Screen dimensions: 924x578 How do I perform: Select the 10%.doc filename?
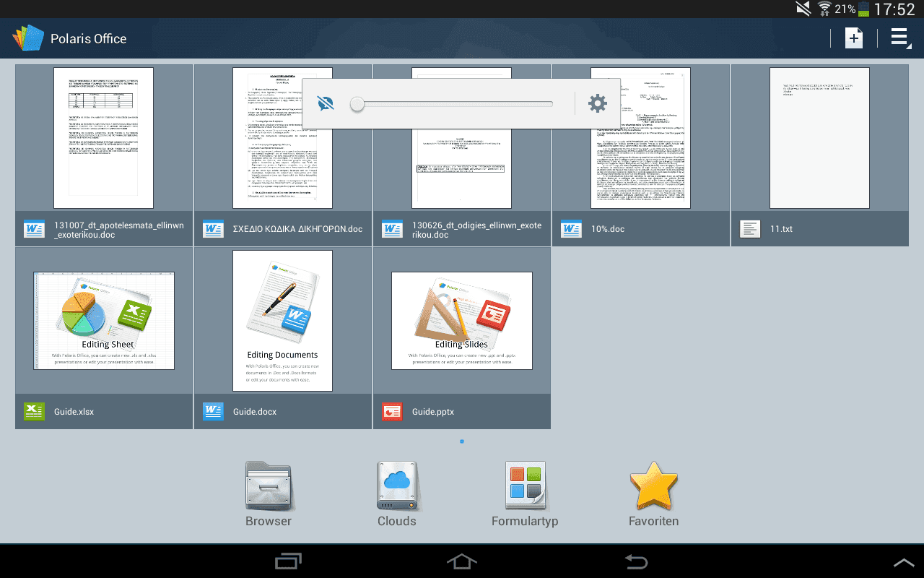click(x=608, y=229)
